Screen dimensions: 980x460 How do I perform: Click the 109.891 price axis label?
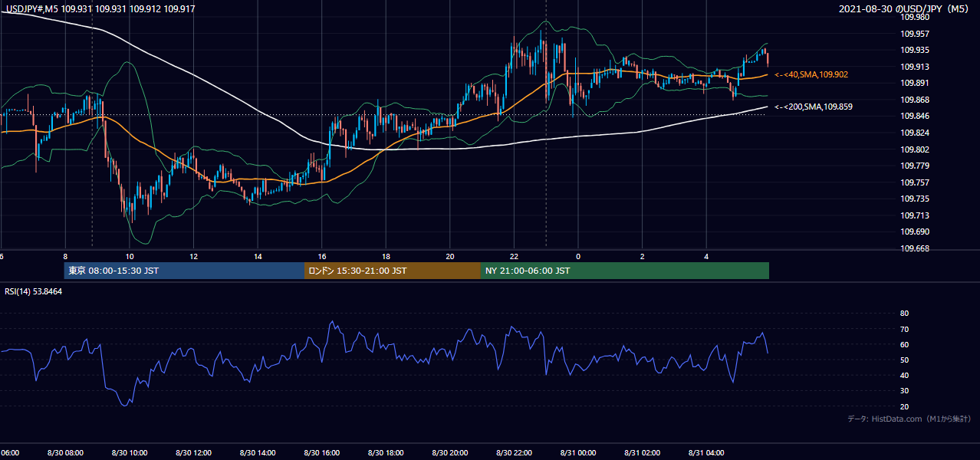click(915, 84)
